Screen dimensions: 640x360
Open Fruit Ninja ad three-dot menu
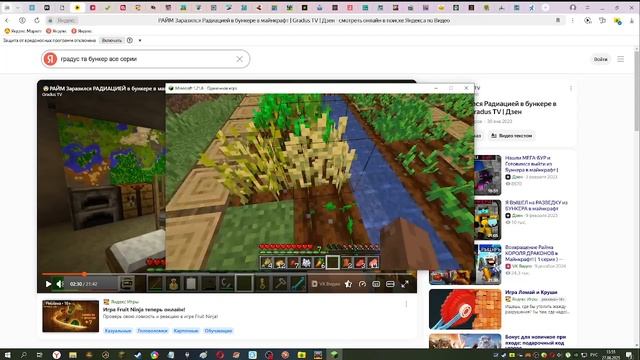(x=406, y=304)
